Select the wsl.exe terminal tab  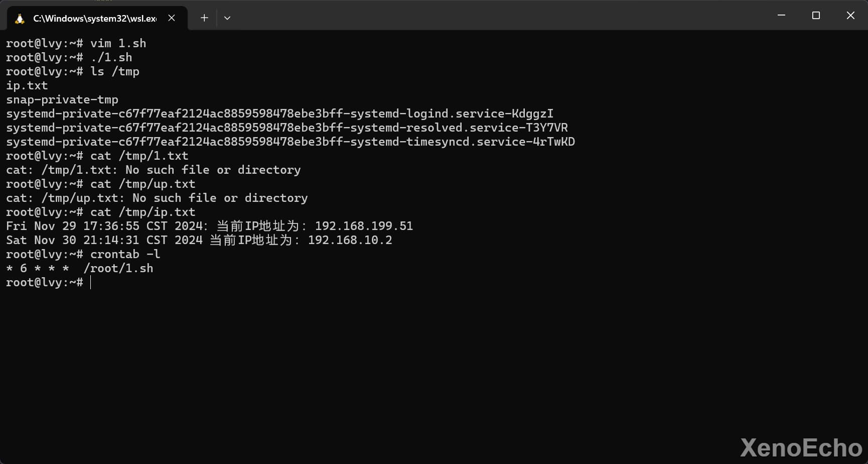[x=94, y=19]
